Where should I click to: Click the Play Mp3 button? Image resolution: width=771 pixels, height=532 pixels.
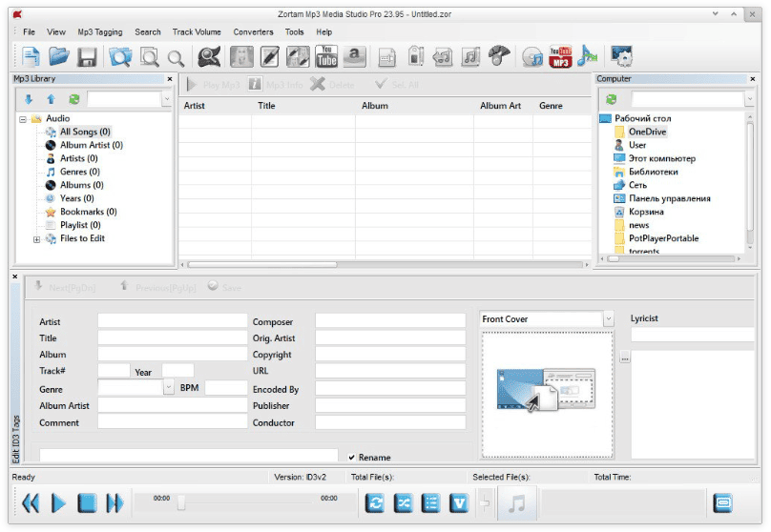(214, 85)
